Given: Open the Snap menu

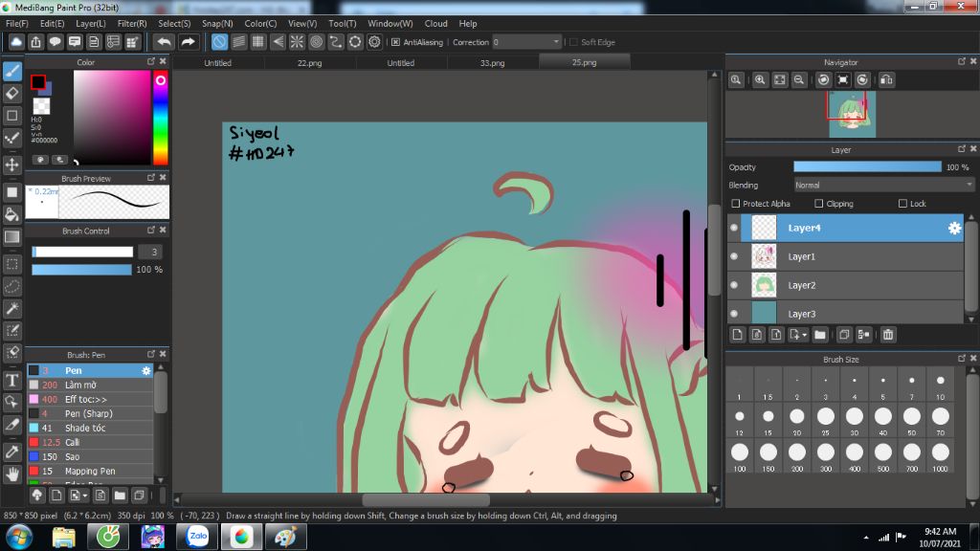Looking at the screenshot, I should pyautogui.click(x=217, y=23).
